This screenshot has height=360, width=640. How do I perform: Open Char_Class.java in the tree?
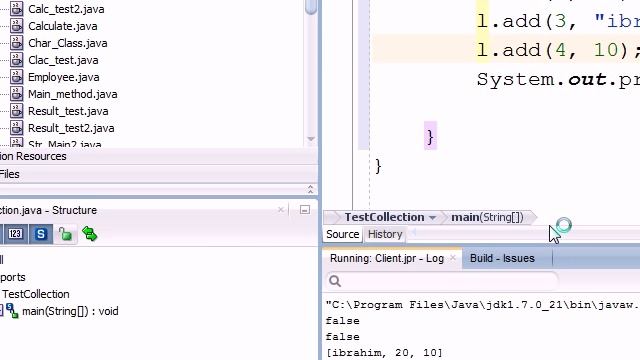pos(68,43)
